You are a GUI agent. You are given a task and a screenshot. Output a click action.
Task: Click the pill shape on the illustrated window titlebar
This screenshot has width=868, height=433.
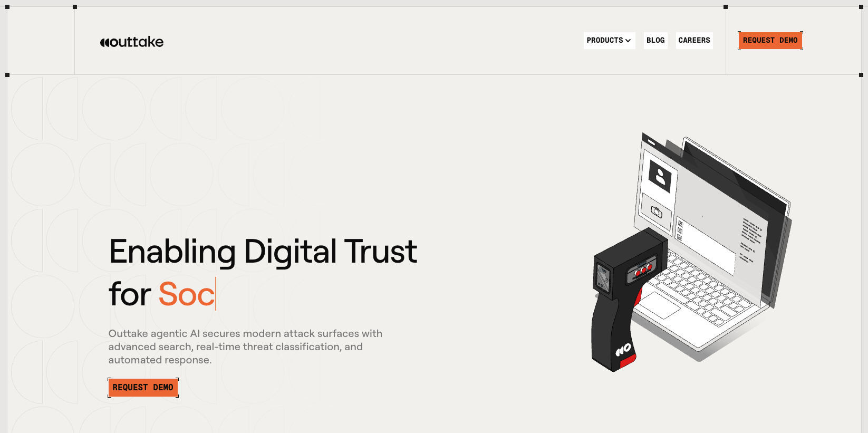coord(651,142)
